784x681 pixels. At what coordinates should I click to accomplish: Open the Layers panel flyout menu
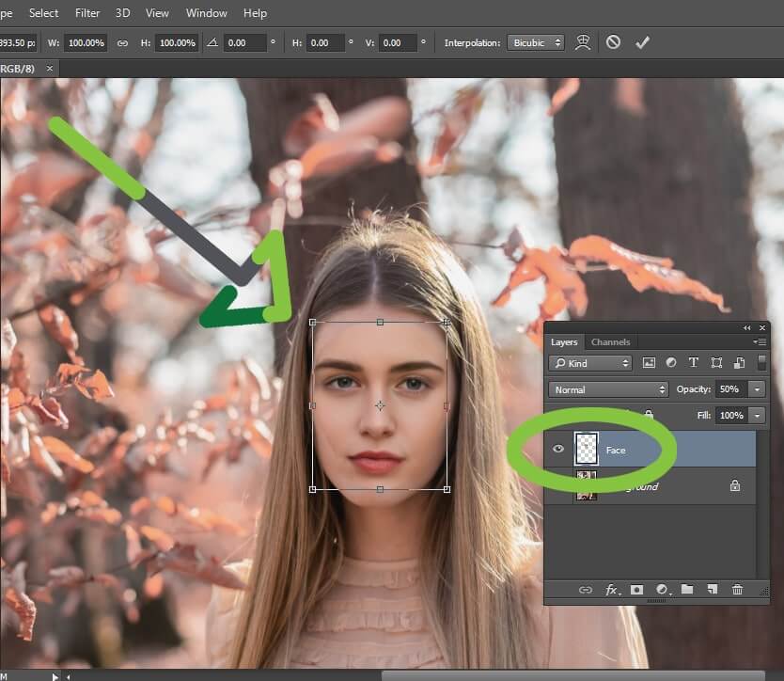click(x=761, y=341)
